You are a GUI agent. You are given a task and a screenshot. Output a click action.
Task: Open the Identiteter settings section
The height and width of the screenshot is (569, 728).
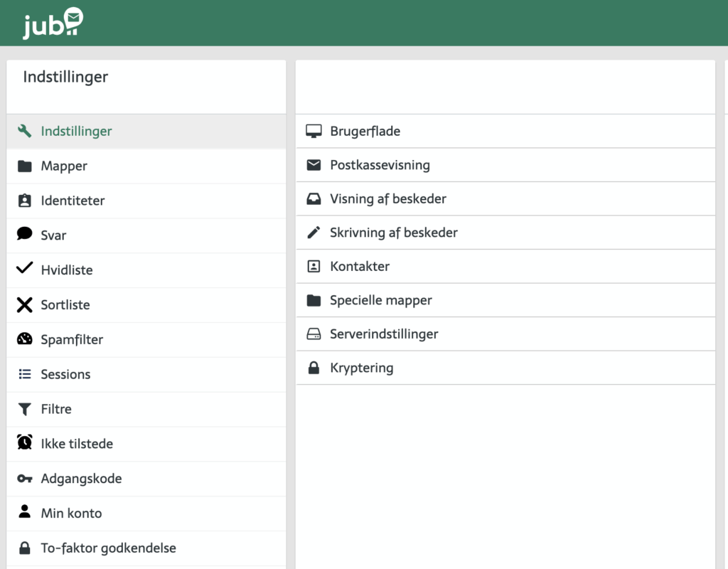click(73, 201)
